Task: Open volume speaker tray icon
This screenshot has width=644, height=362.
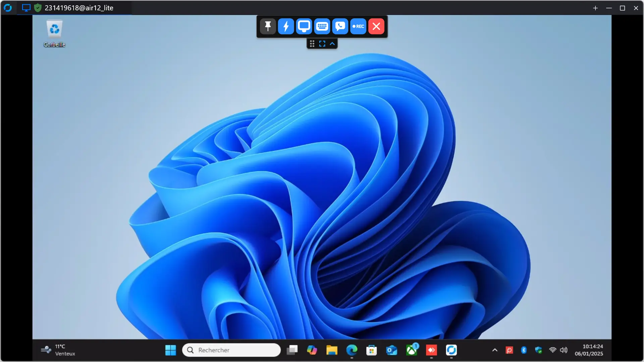Action: tap(563, 350)
